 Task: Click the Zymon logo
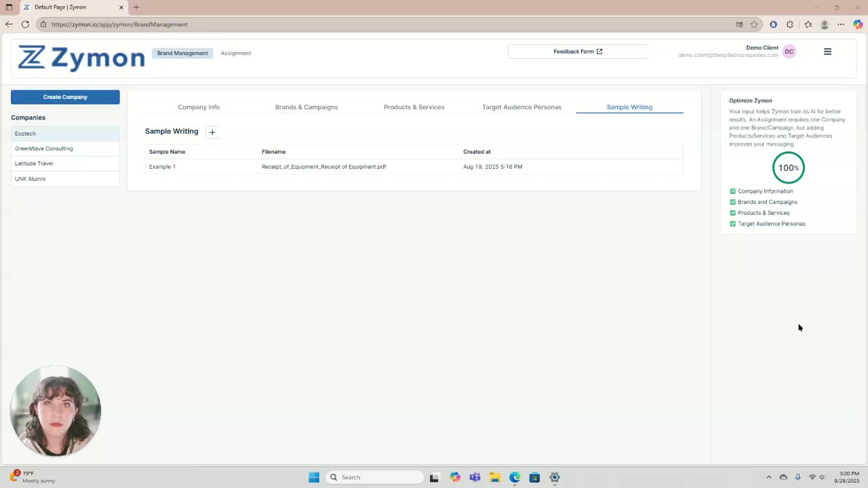[81, 58]
